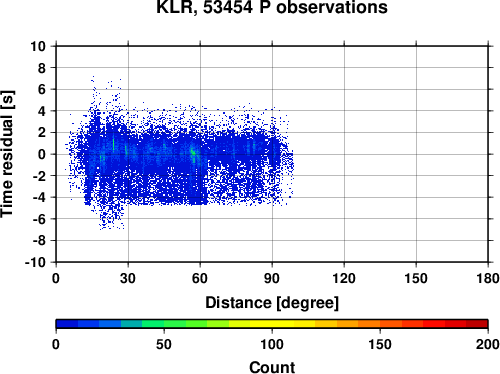Viewport: 500px width, 374px height.
Task: Click y-axis tick label "6"
Action: pyautogui.click(x=42, y=89)
